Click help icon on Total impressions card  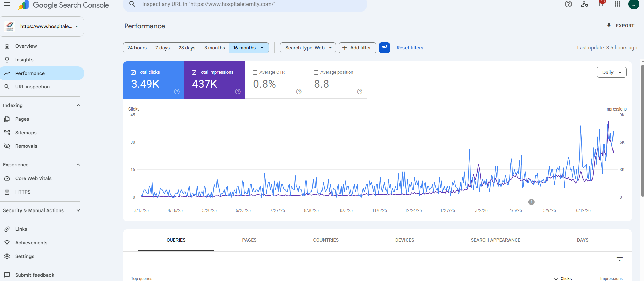click(238, 92)
